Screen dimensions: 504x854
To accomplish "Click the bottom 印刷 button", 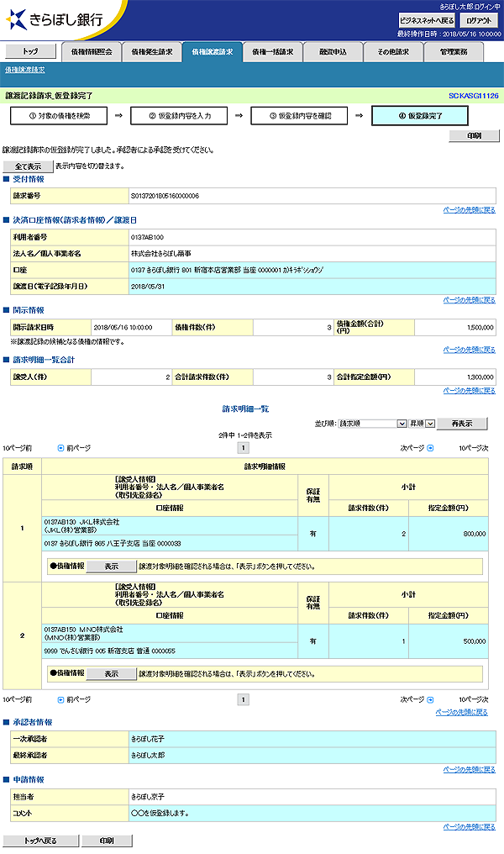I will (107, 841).
